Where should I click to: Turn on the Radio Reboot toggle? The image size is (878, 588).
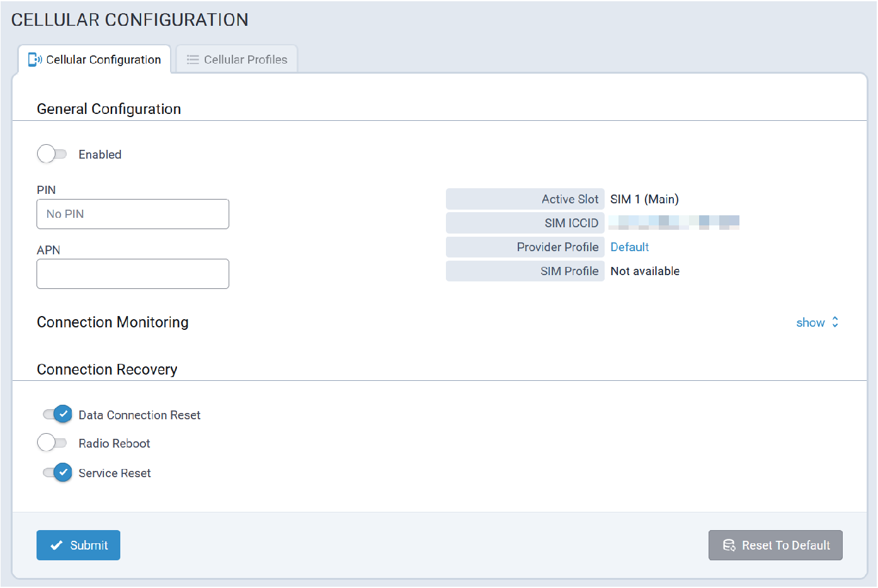[x=52, y=443]
